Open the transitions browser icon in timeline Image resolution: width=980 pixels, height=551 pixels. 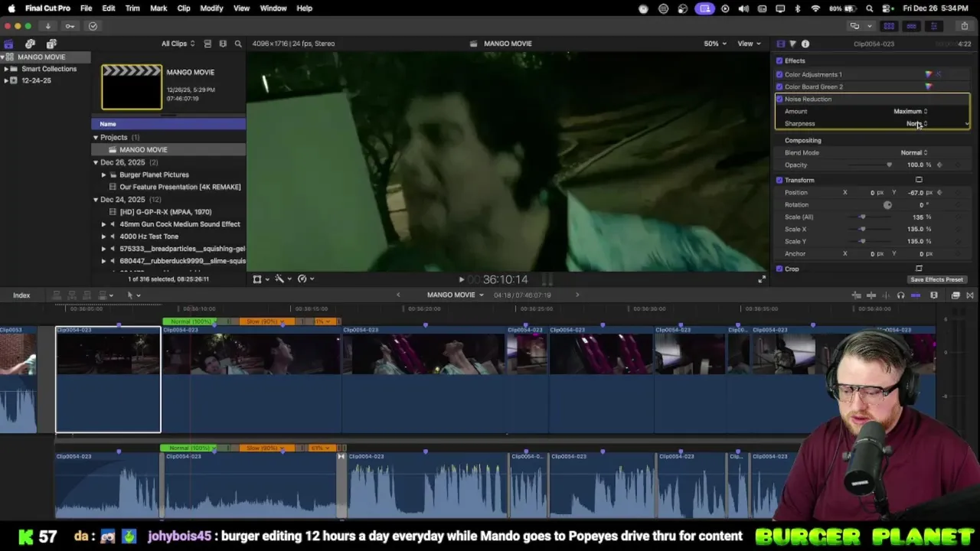click(970, 295)
